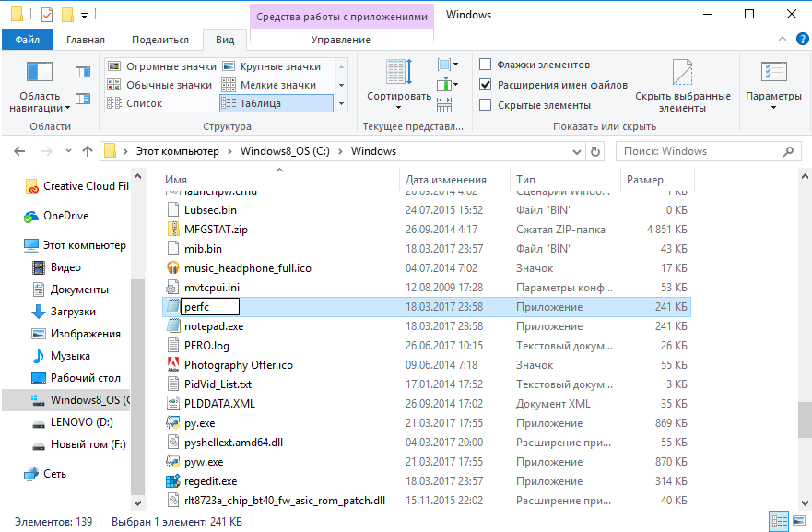Viewport: 812px width, 532px height.
Task: Choose the Таблица layout
Action: [276, 103]
